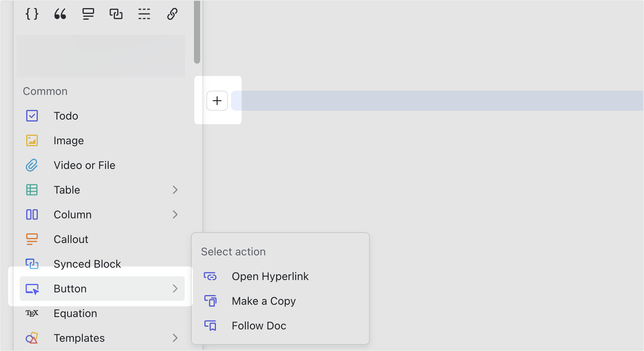Click the empty highlighted text line
The image size is (644, 351).
point(437,101)
